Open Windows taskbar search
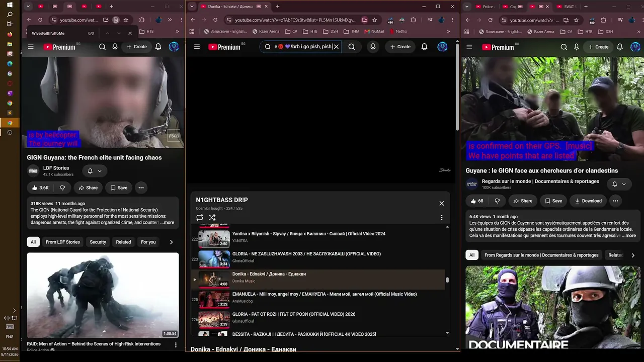Screen dimensions: 644x362 click(x=10, y=14)
